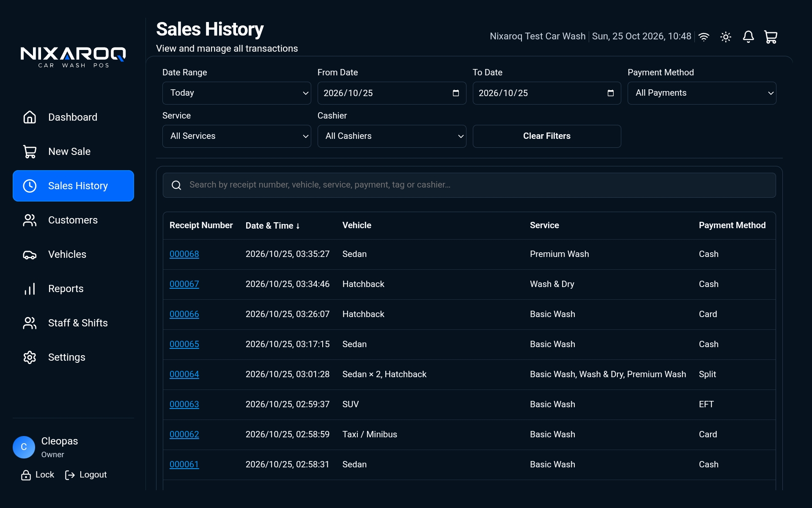
Task: Open the Payment Method dropdown
Action: coord(702,93)
